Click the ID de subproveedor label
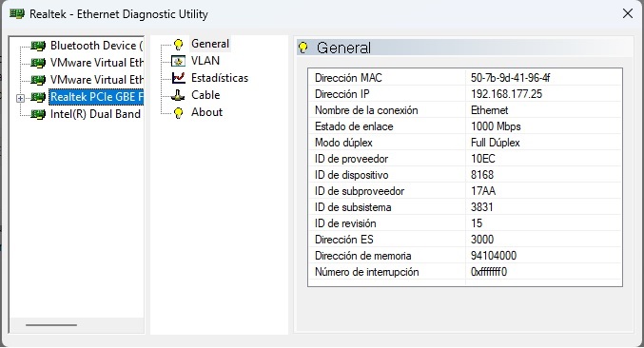The height and width of the screenshot is (348, 644). pos(360,191)
